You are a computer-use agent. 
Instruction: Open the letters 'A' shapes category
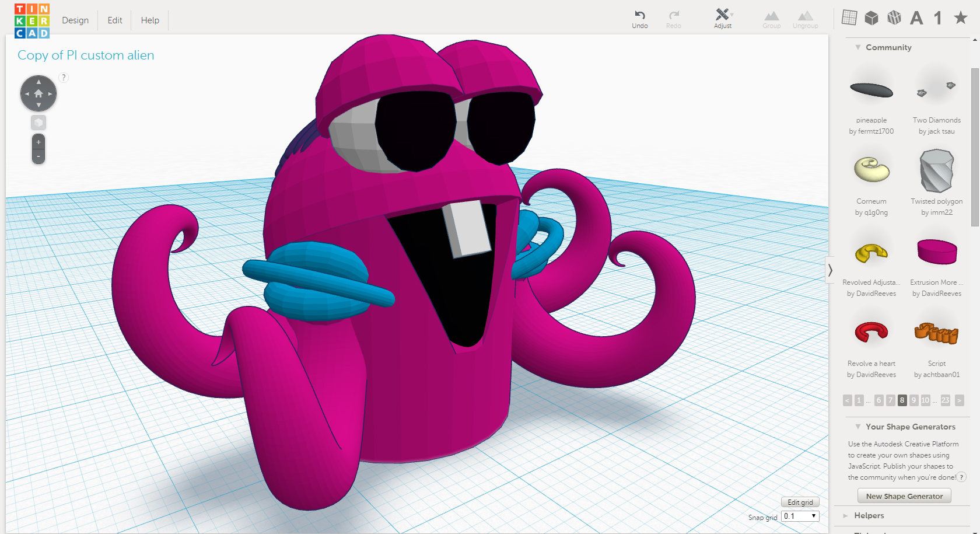[916, 18]
